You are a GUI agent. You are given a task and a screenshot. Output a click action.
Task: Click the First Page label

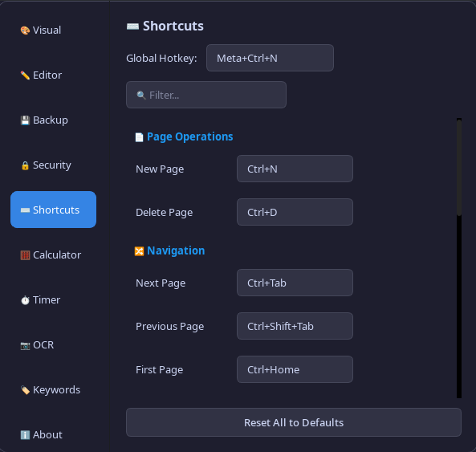160,370
